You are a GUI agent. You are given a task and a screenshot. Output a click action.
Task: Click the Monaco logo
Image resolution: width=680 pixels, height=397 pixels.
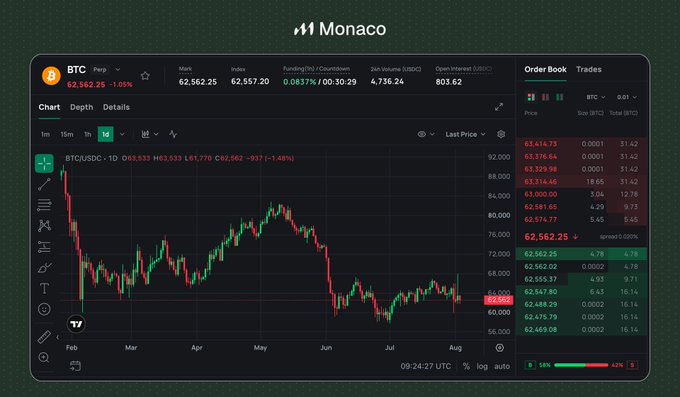(x=340, y=29)
